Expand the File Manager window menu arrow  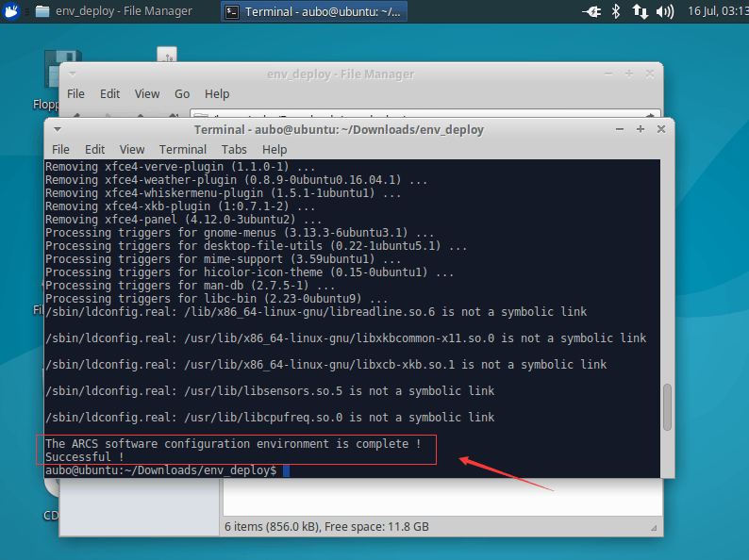pos(73,74)
